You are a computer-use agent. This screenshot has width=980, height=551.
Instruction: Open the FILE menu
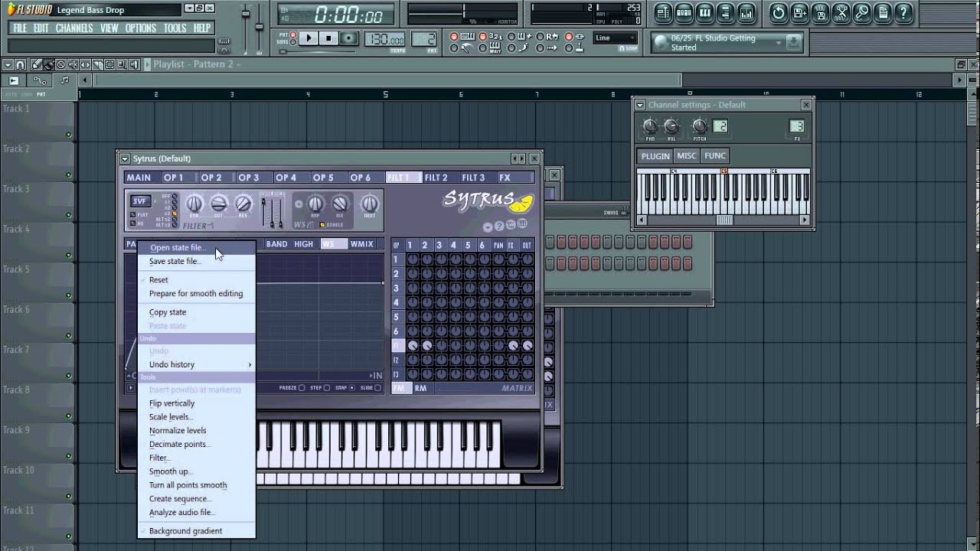tap(20, 28)
